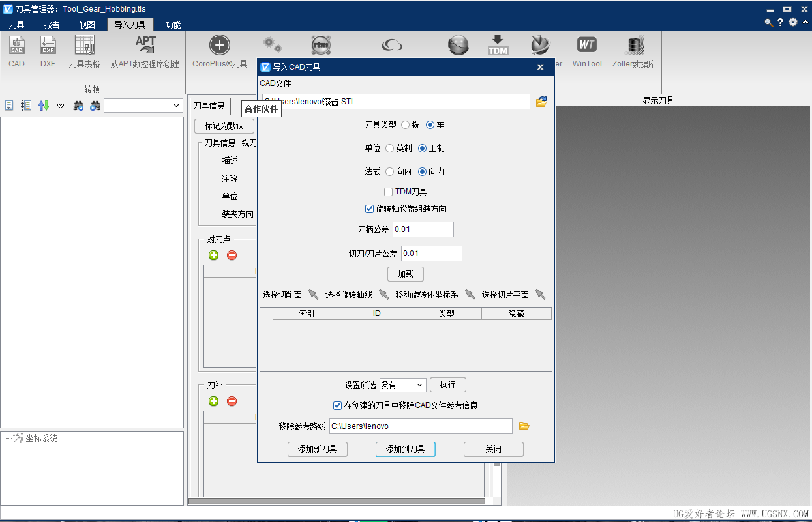Screen dimensions: 812x522
Task: Select the 铣 tool type radio
Action: tap(406, 124)
